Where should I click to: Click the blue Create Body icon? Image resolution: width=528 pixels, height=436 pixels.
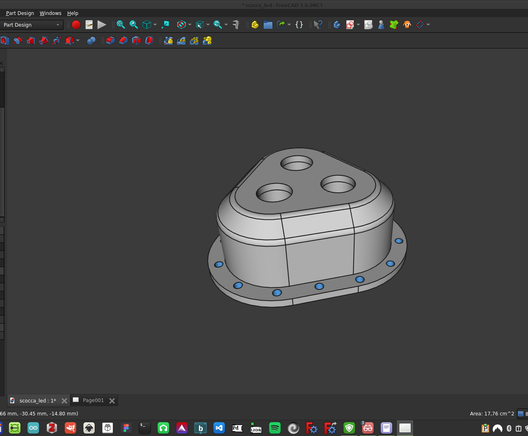click(337, 25)
